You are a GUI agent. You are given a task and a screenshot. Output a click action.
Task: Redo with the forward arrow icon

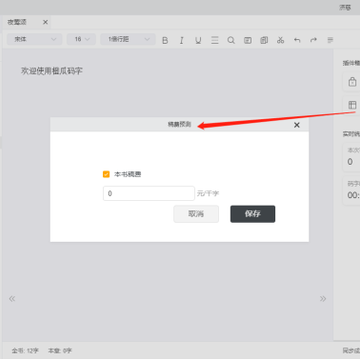click(x=313, y=40)
